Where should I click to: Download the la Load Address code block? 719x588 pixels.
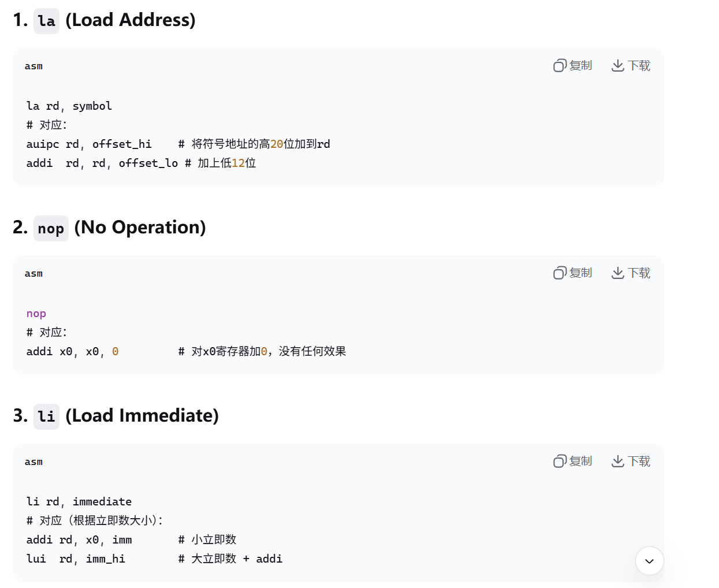pyautogui.click(x=631, y=65)
